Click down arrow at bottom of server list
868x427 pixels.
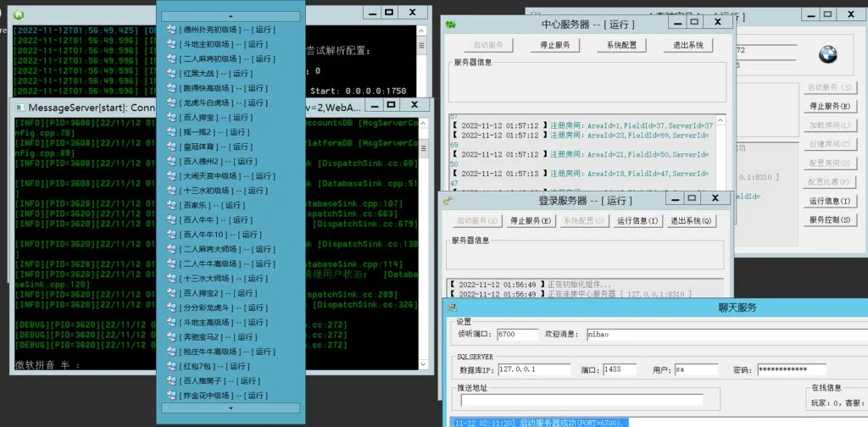231,408
